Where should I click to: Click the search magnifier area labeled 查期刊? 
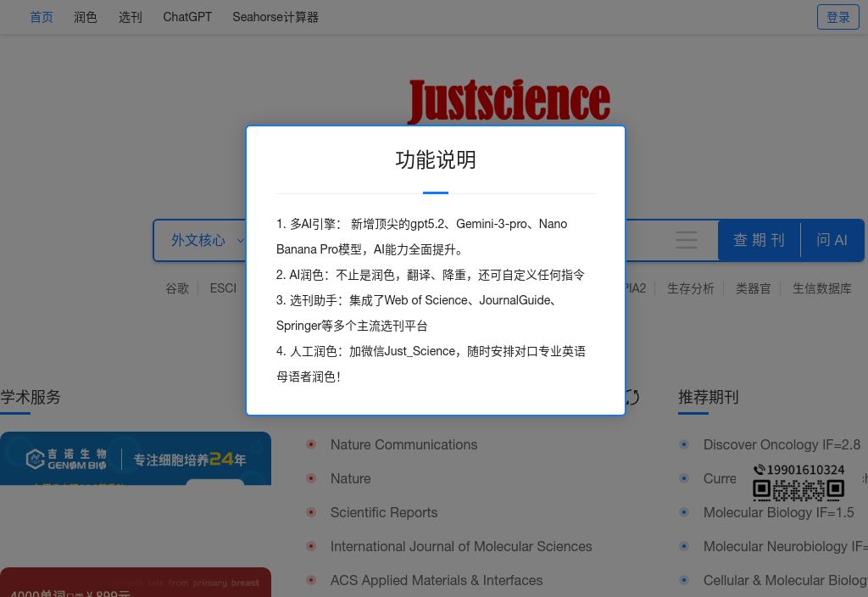(759, 240)
